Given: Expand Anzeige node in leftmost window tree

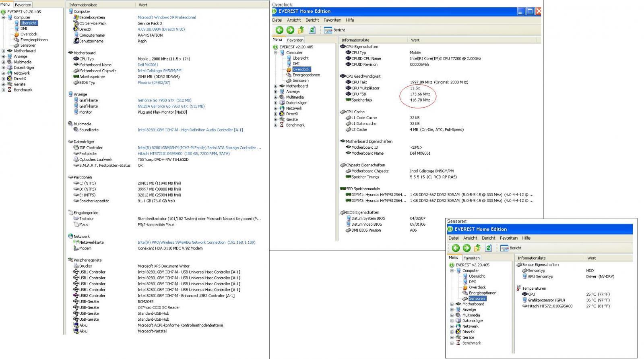Looking at the screenshot, I should 3,57.
